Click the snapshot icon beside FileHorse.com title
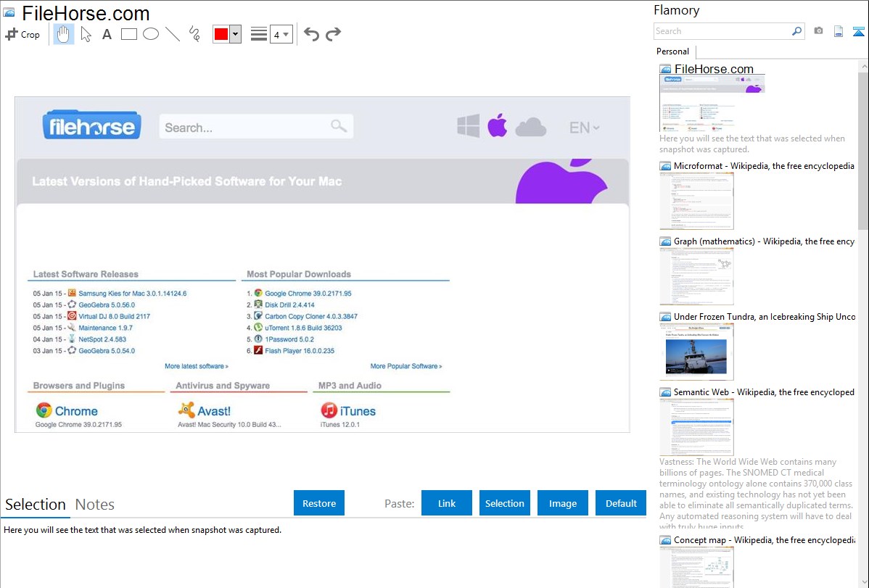The width and height of the screenshot is (869, 588). pyautogui.click(x=666, y=70)
